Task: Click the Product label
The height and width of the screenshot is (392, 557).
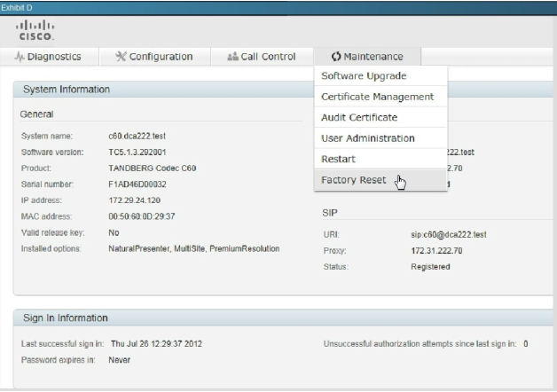Action: [x=36, y=169]
